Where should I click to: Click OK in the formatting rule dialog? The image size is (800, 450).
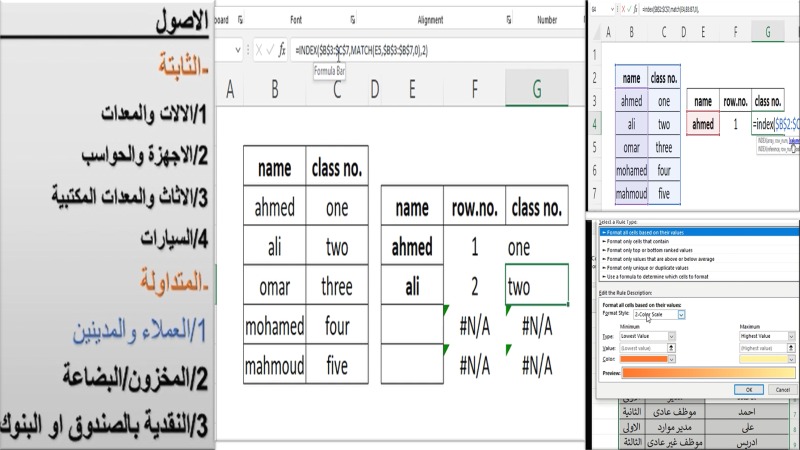point(748,389)
